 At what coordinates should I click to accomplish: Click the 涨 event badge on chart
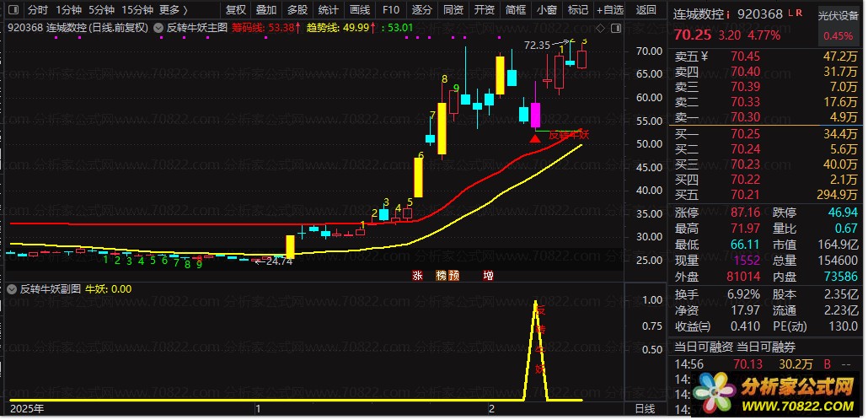pyautogui.click(x=417, y=276)
